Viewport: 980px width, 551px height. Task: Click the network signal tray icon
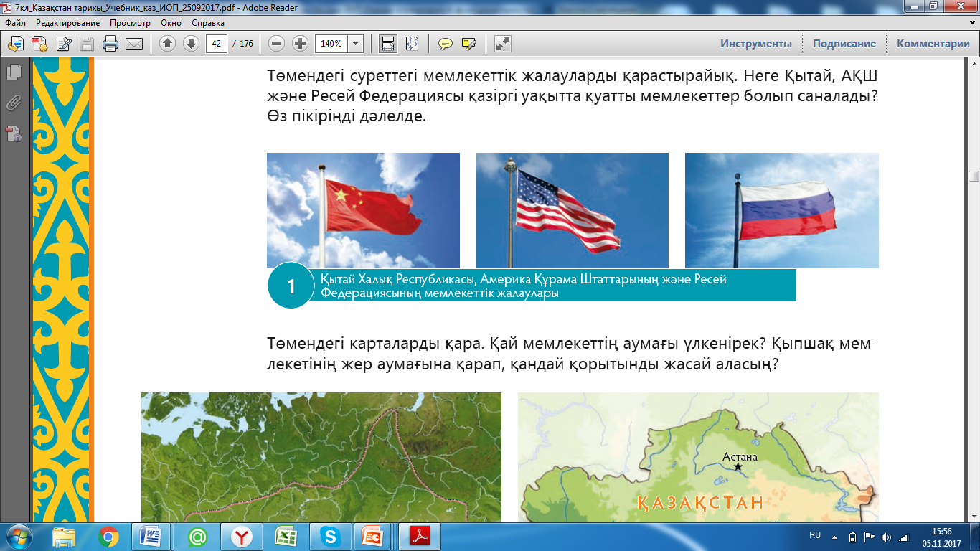905,537
